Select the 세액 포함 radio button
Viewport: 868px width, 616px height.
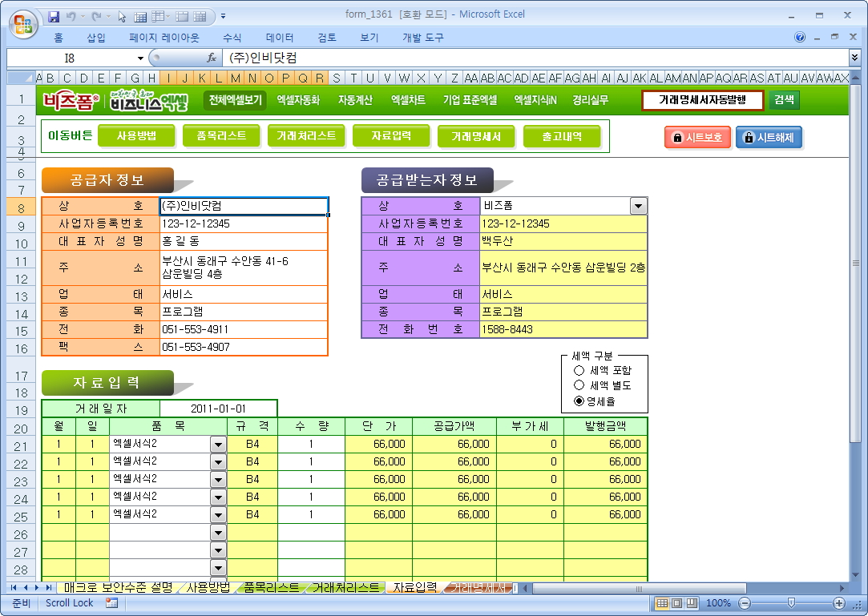pyautogui.click(x=579, y=370)
